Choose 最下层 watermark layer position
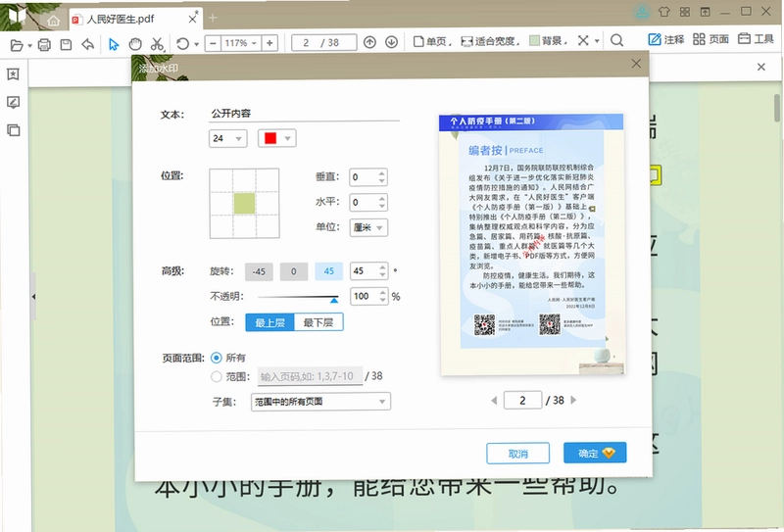 pyautogui.click(x=318, y=322)
